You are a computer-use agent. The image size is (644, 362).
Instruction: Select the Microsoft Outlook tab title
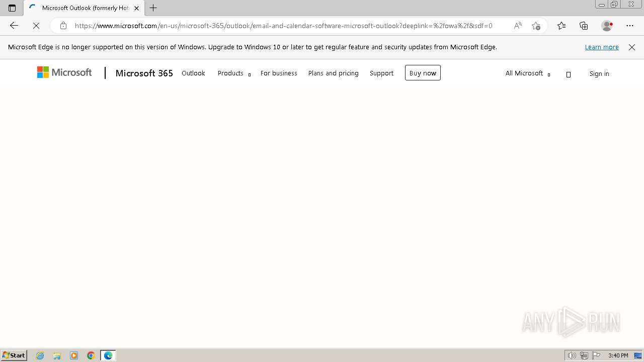coord(86,8)
